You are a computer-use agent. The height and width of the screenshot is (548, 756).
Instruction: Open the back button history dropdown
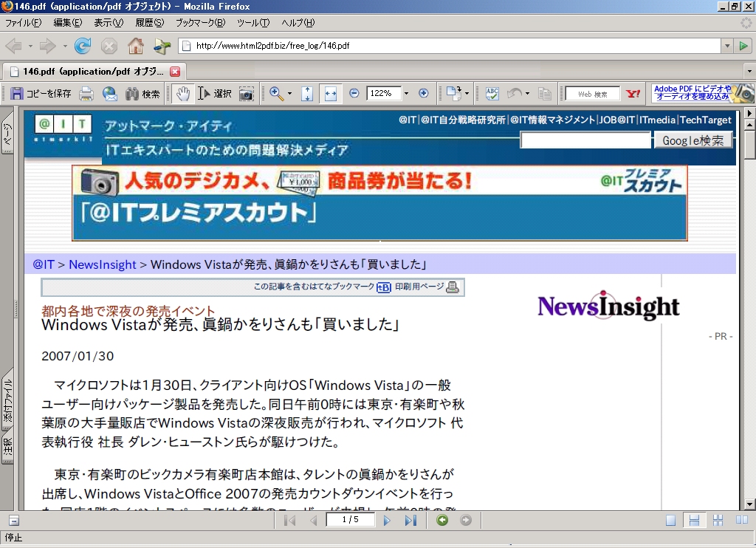tap(30, 47)
